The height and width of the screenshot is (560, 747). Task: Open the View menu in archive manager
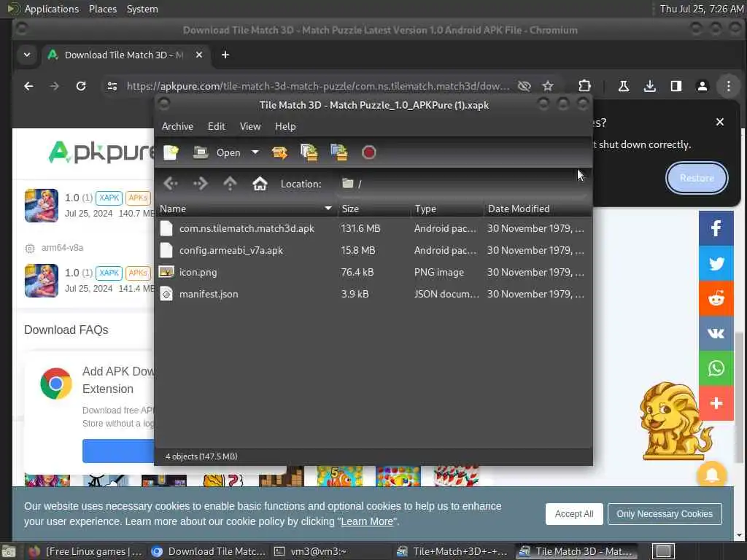pos(250,126)
